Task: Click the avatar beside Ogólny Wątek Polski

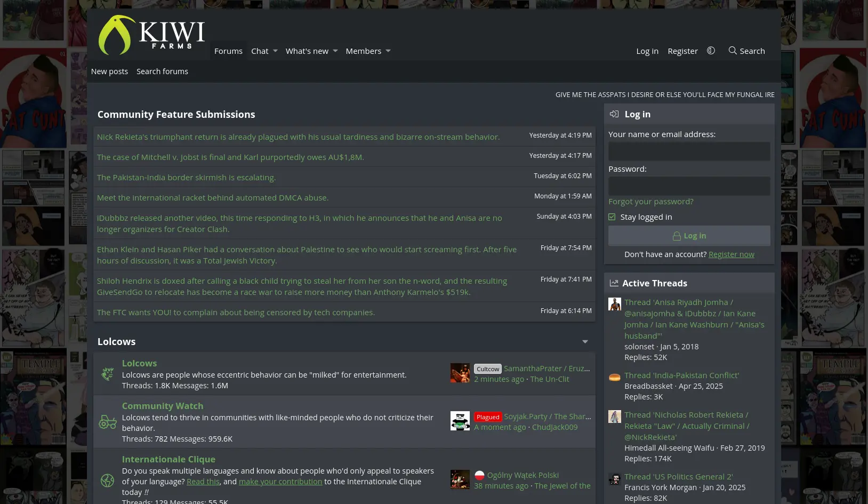Action: [460, 479]
